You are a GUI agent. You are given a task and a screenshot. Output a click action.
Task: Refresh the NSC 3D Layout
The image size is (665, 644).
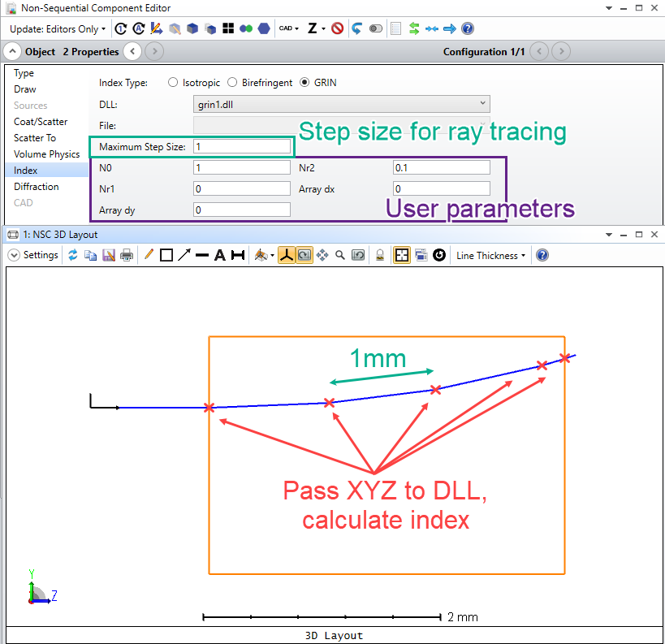[73, 255]
